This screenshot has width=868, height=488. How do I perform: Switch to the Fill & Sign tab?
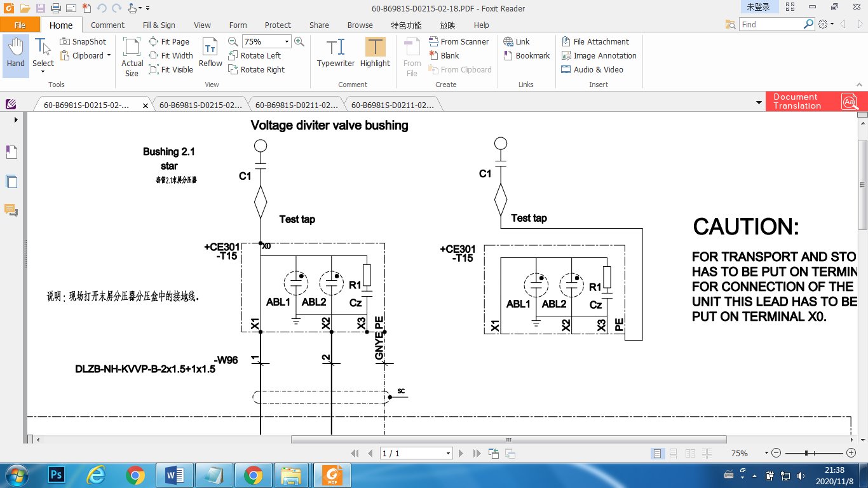point(159,25)
